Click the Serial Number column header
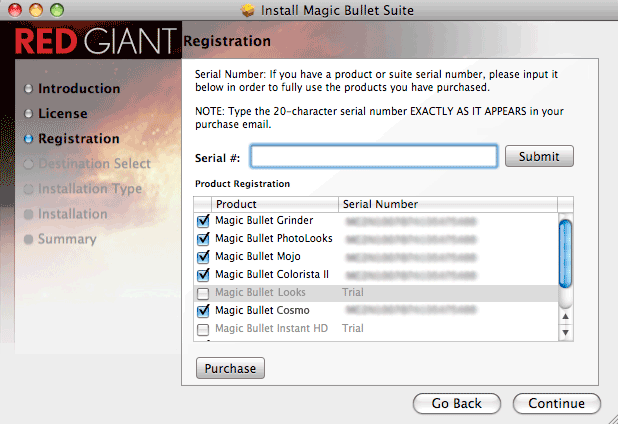618x424 pixels. pos(448,204)
